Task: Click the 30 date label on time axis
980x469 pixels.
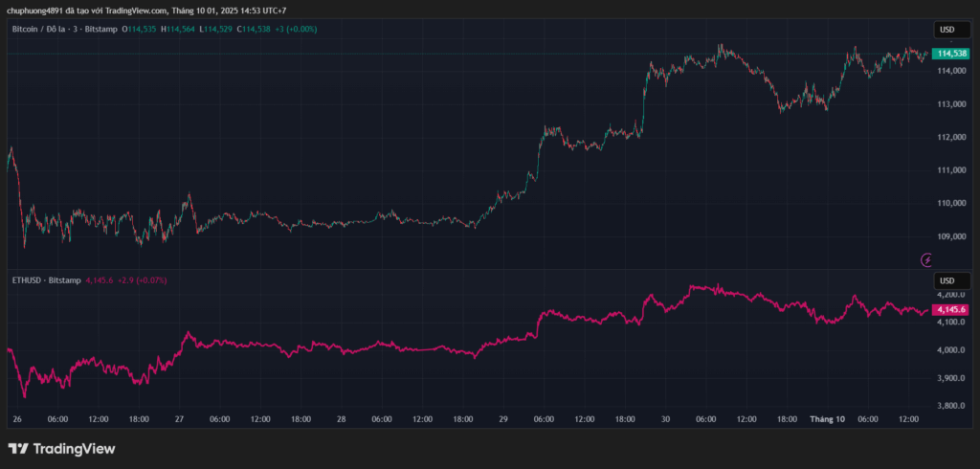Action: (x=665, y=419)
